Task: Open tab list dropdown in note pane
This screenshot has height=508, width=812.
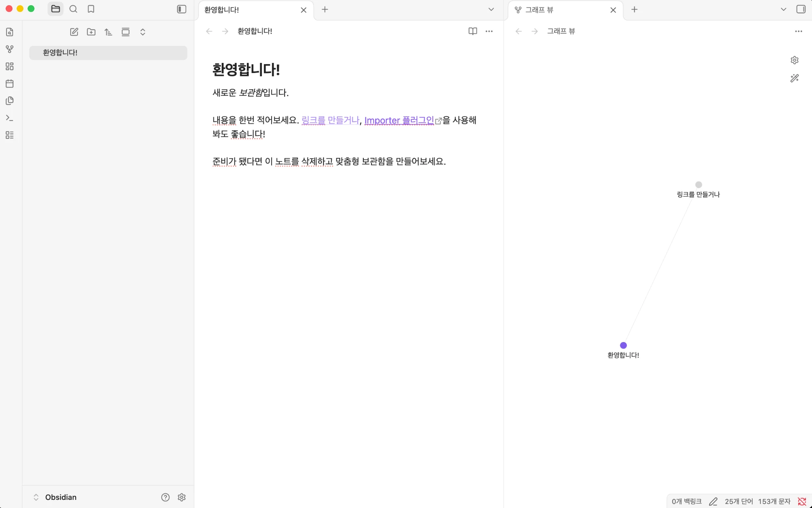Action: [x=491, y=9]
